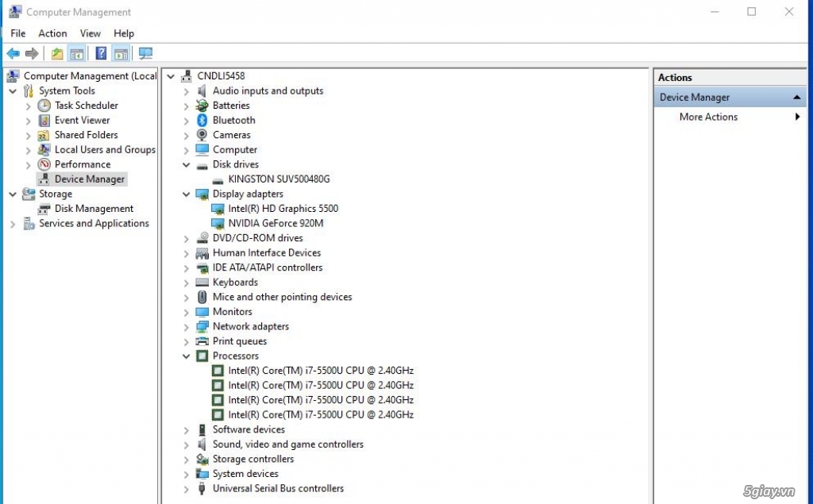The image size is (813, 504).
Task: Click Show/Hide Console Tree toolbar icon
Action: 77,53
